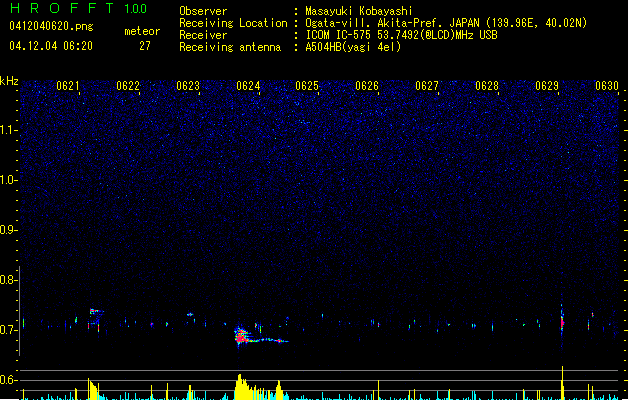This screenshot has width=629, height=400.
Task: Click the 0629 time marker label
Action: pos(547,86)
